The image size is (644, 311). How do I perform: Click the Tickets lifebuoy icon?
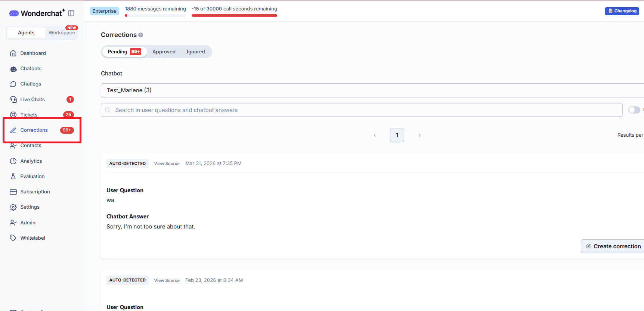tap(13, 115)
